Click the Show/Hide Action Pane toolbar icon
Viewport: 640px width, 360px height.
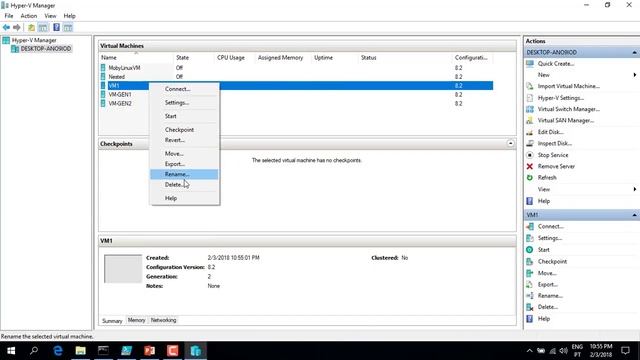point(68,27)
